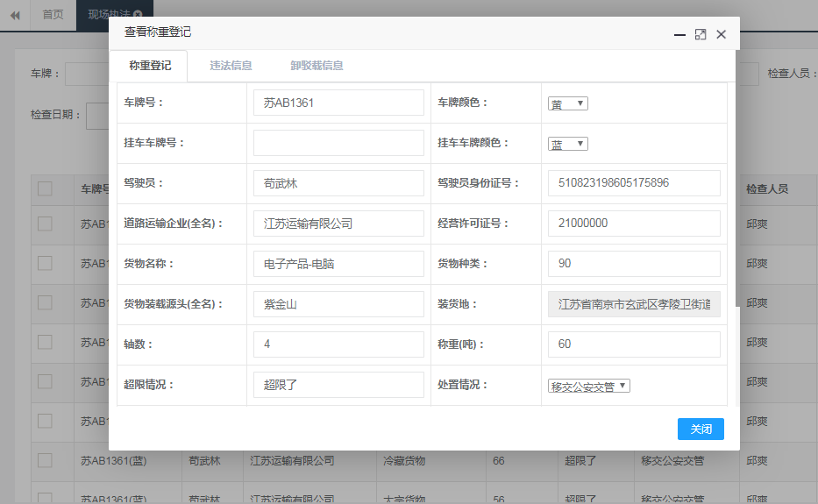
Task: Open 车牌颜色 dropdown showing 黄
Action: click(567, 103)
